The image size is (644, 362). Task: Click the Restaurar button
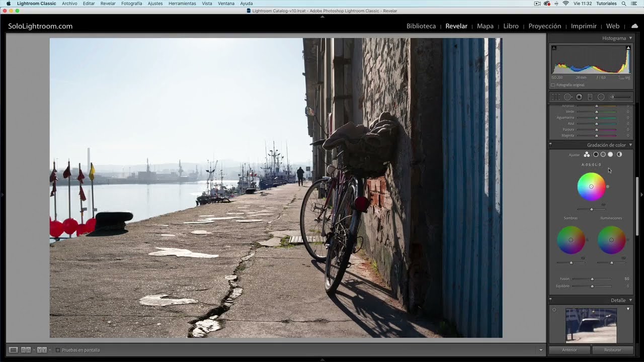[x=612, y=350]
